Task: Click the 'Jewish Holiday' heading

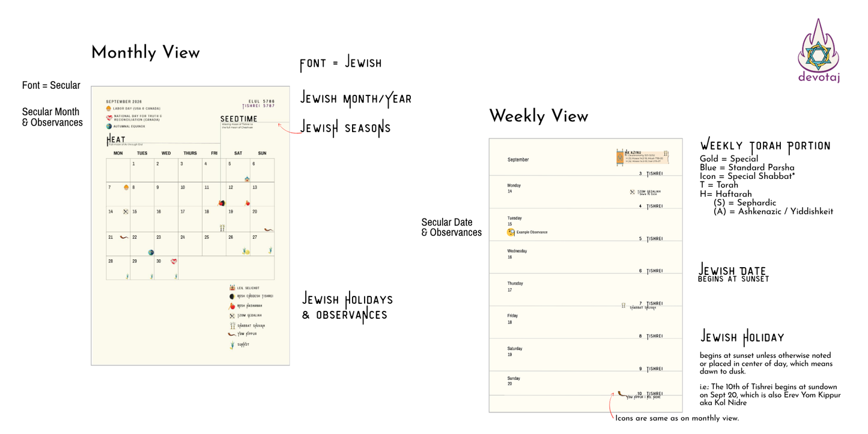Action: tap(742, 337)
